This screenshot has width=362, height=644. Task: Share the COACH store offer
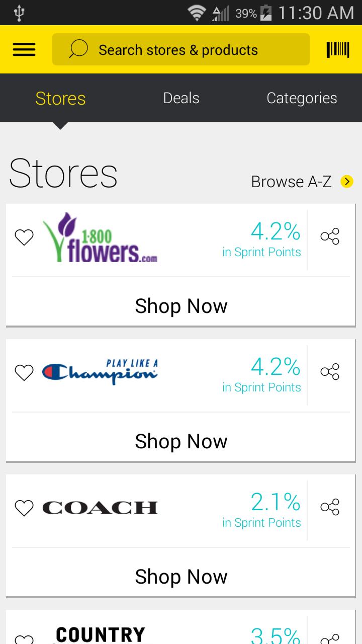(x=329, y=507)
